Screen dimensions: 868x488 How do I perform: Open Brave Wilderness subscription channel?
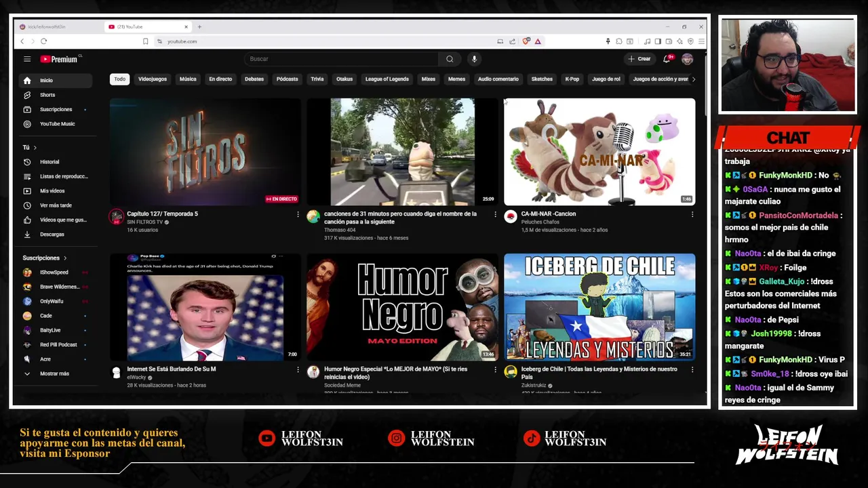pos(57,287)
